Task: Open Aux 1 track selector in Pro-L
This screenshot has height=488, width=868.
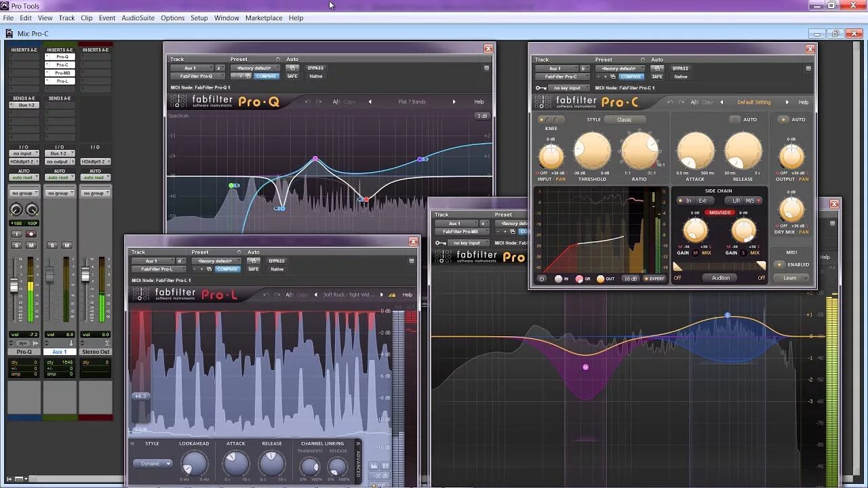Action: click(x=153, y=261)
